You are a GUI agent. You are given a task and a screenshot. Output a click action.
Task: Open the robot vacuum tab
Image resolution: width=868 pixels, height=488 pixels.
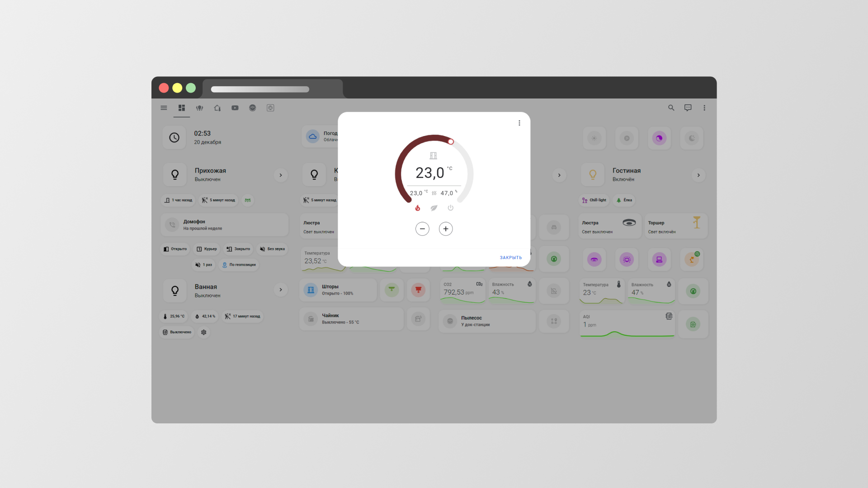[253, 108]
